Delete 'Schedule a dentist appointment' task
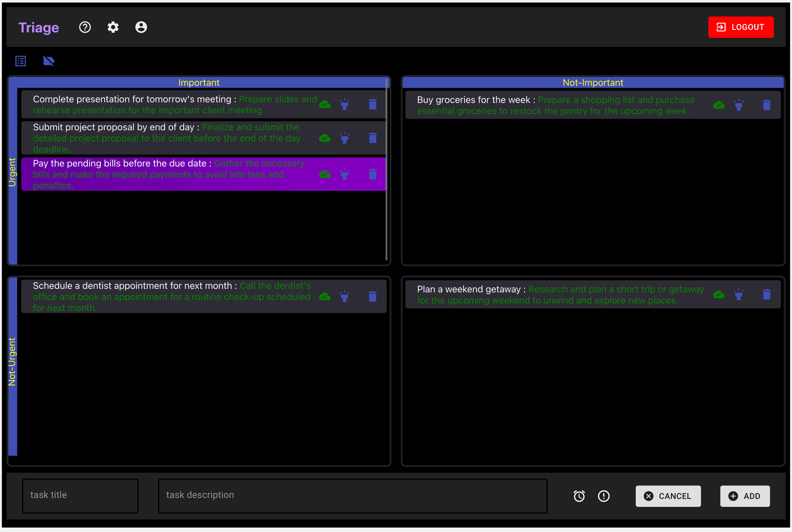This screenshot has height=532, width=792. (373, 297)
